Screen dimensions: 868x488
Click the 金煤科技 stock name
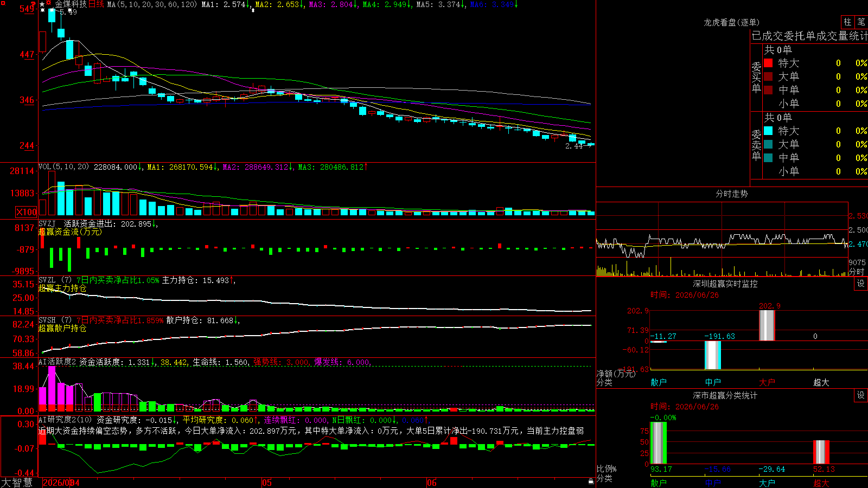tap(71, 4)
